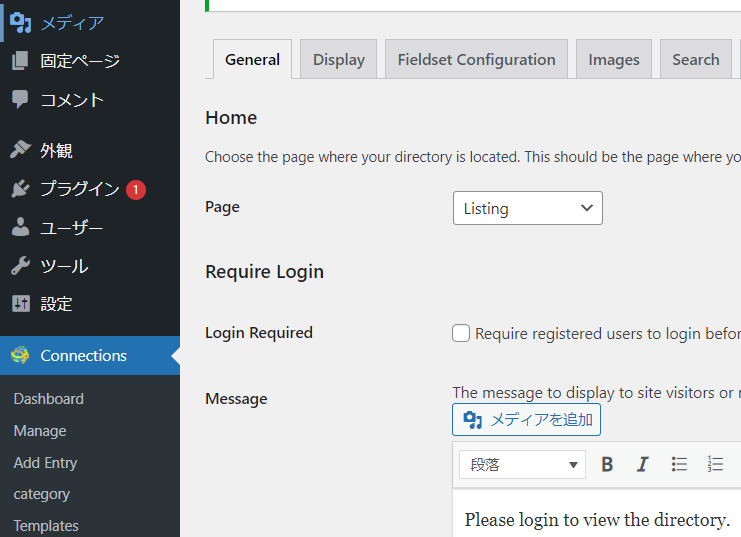The width and height of the screenshot is (741, 537).
Task: Open the Fieldset Configuration tab
Action: coord(476,60)
